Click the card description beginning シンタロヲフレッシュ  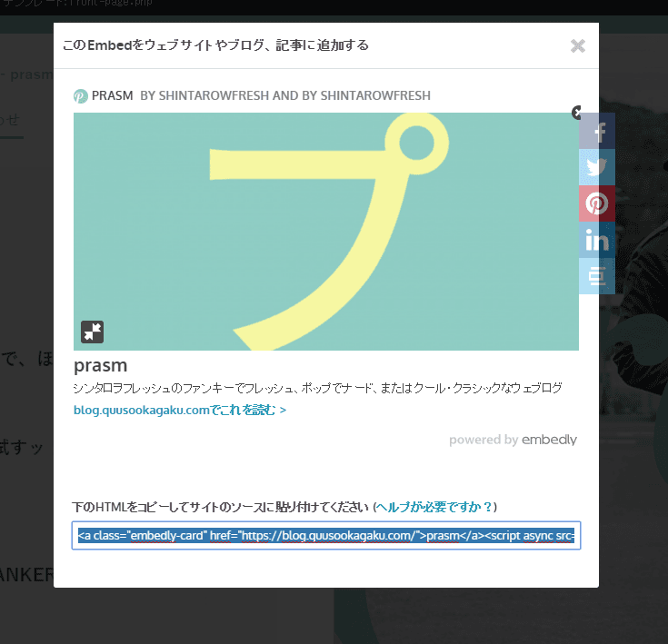(x=317, y=388)
